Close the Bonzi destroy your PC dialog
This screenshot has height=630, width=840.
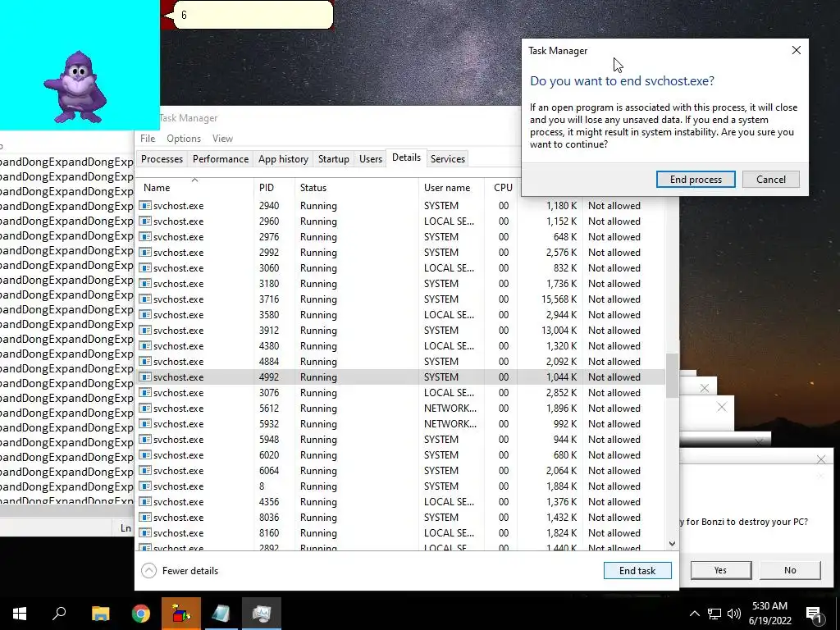820,459
